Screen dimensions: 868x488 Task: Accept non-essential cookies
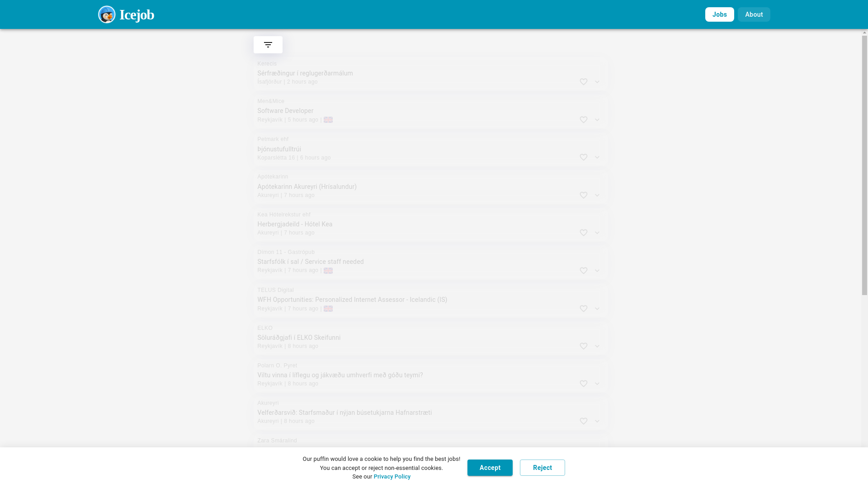click(490, 468)
